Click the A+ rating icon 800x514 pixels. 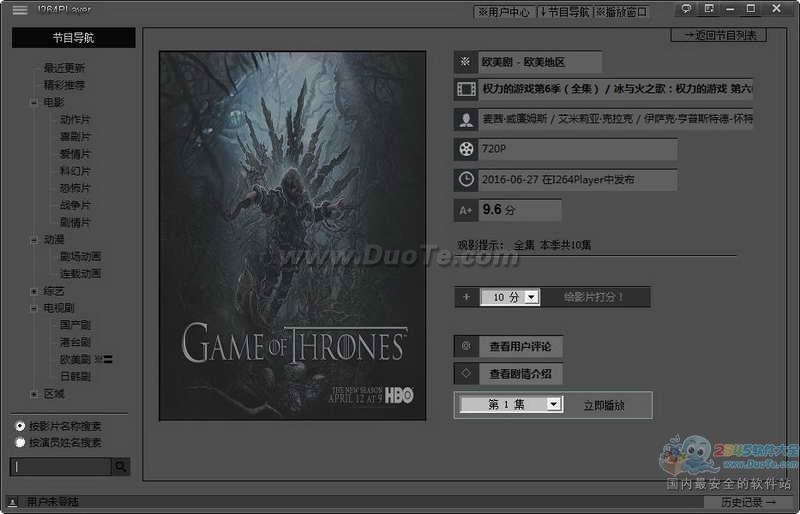pyautogui.click(x=466, y=210)
